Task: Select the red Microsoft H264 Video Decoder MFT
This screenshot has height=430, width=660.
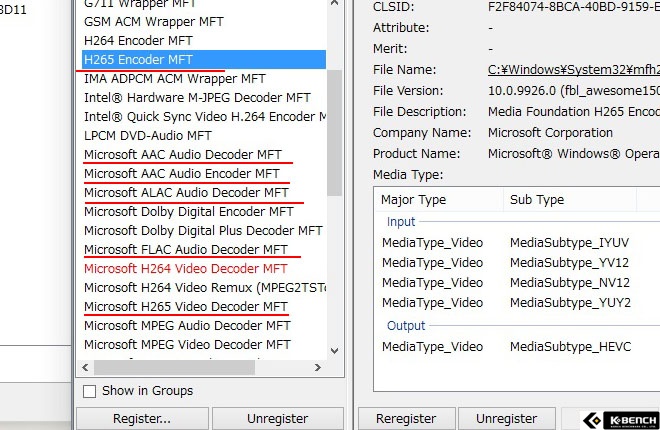Action: (x=186, y=268)
